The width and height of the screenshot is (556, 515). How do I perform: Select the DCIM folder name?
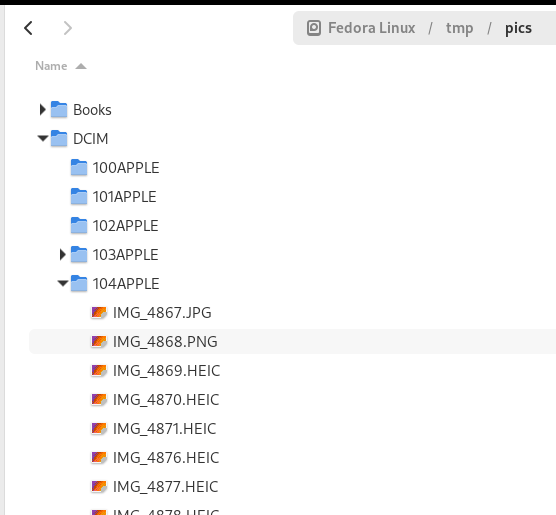90,139
